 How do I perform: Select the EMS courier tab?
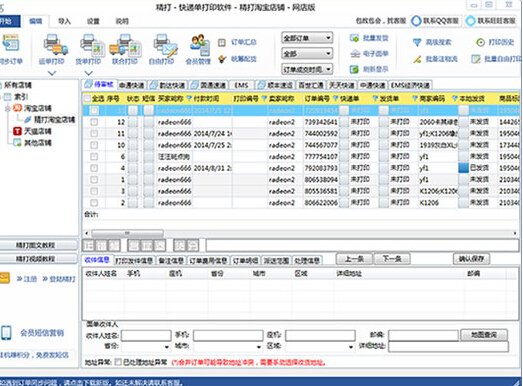(241, 85)
